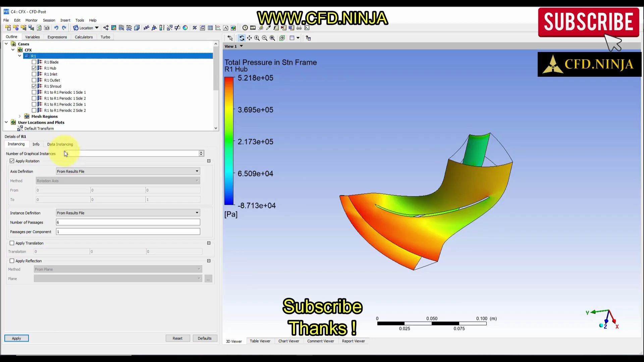644x362 pixels.
Task: Click the Rotate tool in viewer toolbar
Action: click(x=241, y=38)
